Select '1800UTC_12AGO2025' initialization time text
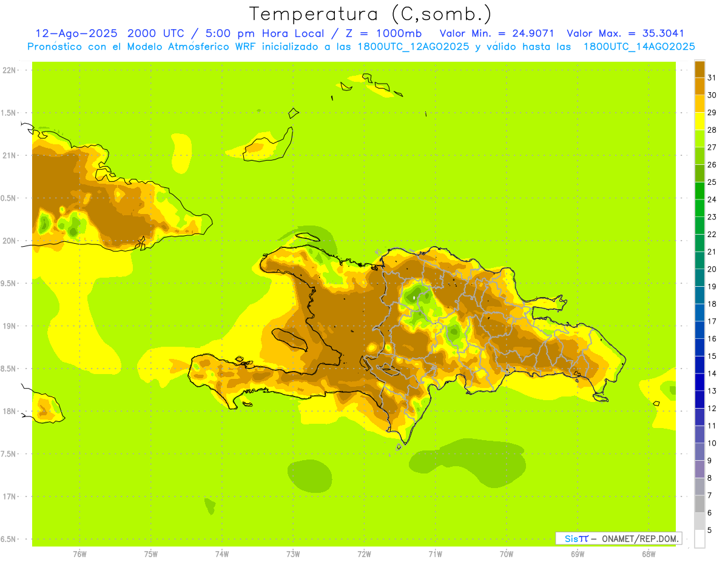728x562 pixels. (414, 47)
